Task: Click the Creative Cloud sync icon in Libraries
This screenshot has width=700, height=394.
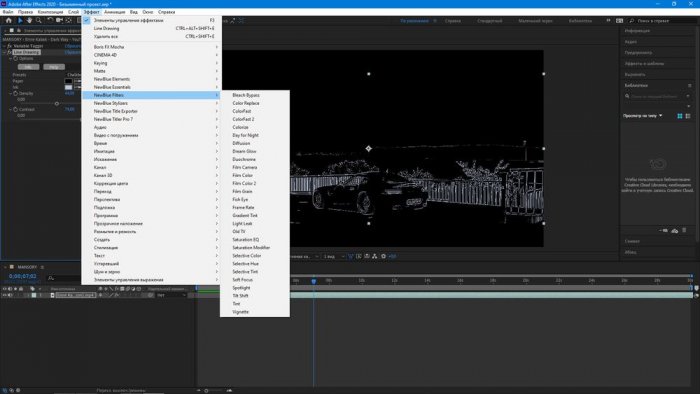Action: [x=675, y=231]
